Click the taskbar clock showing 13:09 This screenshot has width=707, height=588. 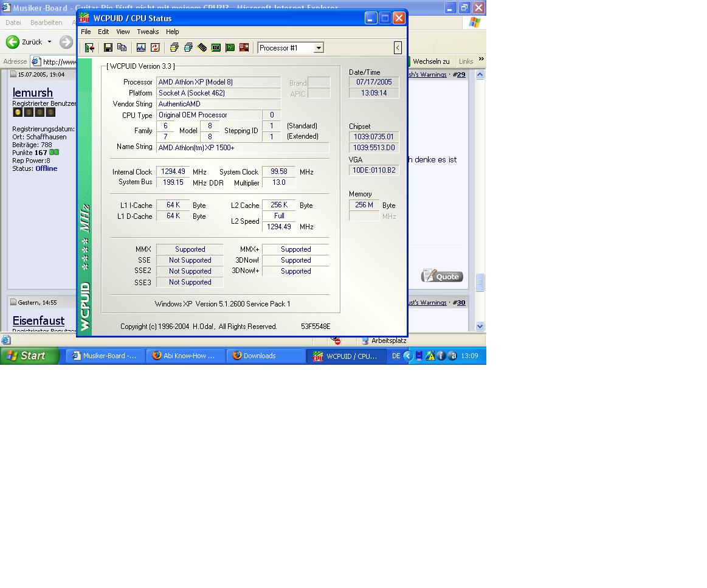(469, 356)
